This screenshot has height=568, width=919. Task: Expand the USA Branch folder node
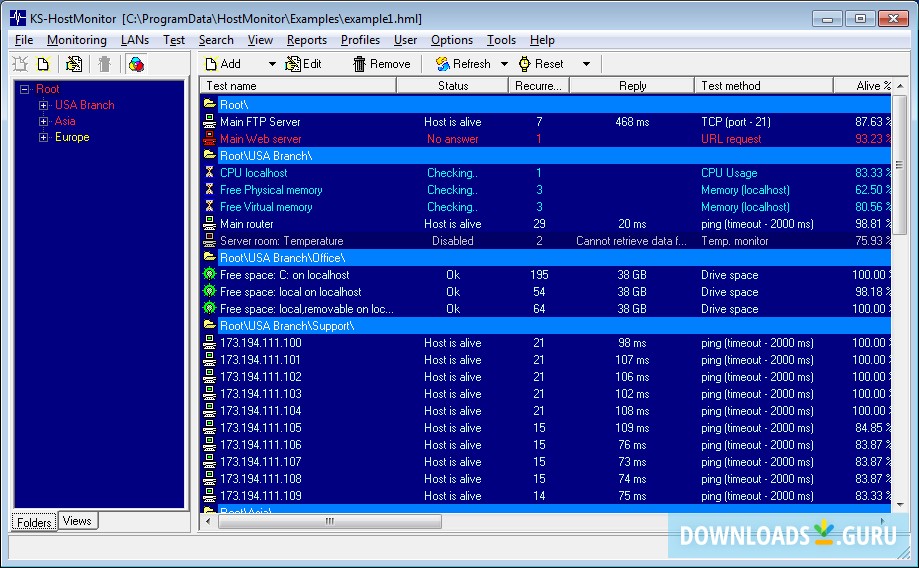click(x=43, y=105)
